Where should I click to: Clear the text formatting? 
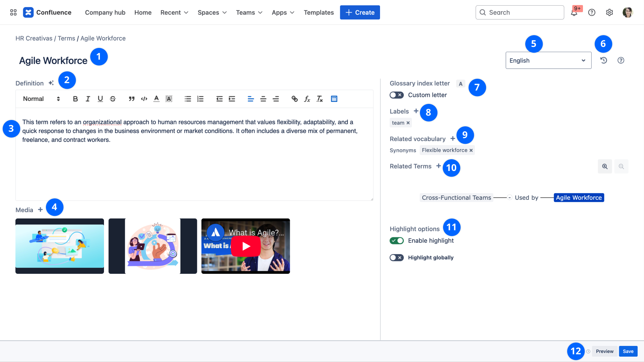click(320, 99)
